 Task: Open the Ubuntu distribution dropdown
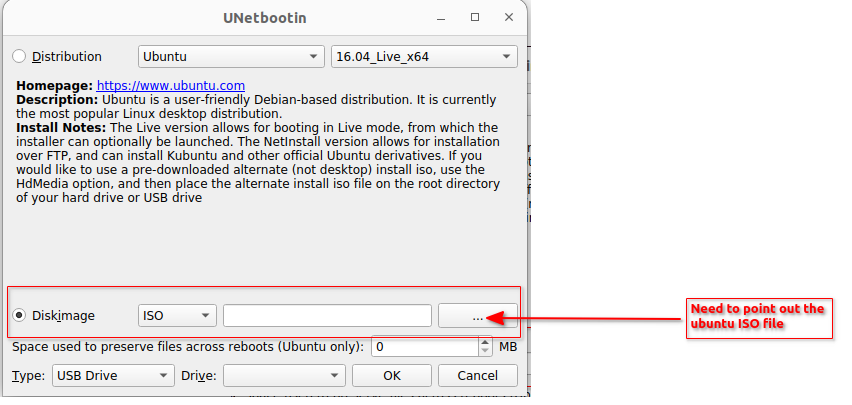click(x=231, y=57)
